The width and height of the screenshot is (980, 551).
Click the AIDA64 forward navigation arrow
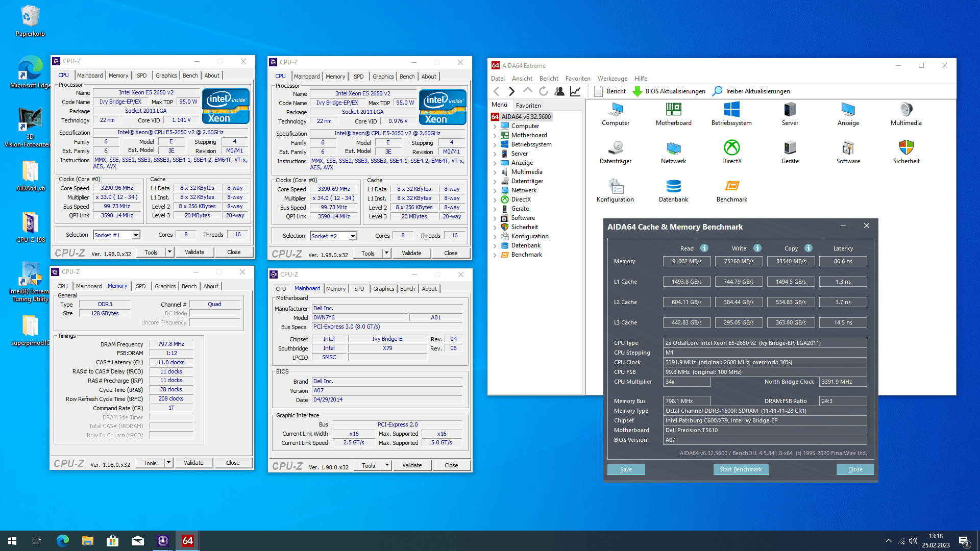point(511,91)
